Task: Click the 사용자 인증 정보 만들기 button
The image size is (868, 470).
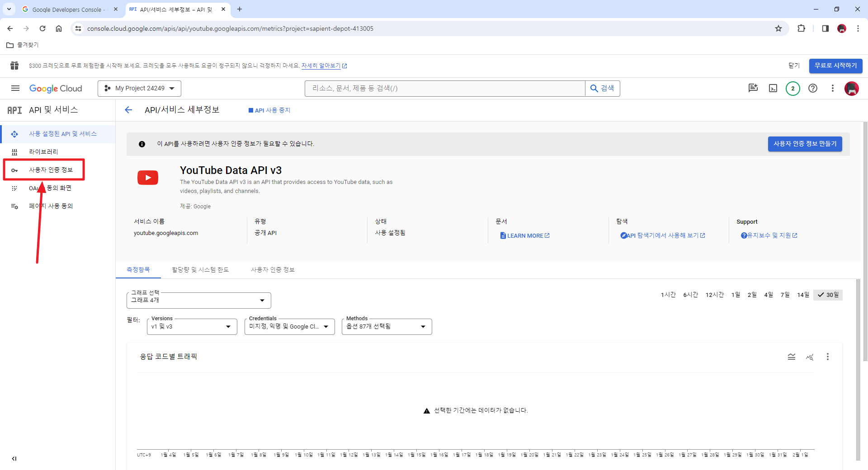Action: coord(805,144)
